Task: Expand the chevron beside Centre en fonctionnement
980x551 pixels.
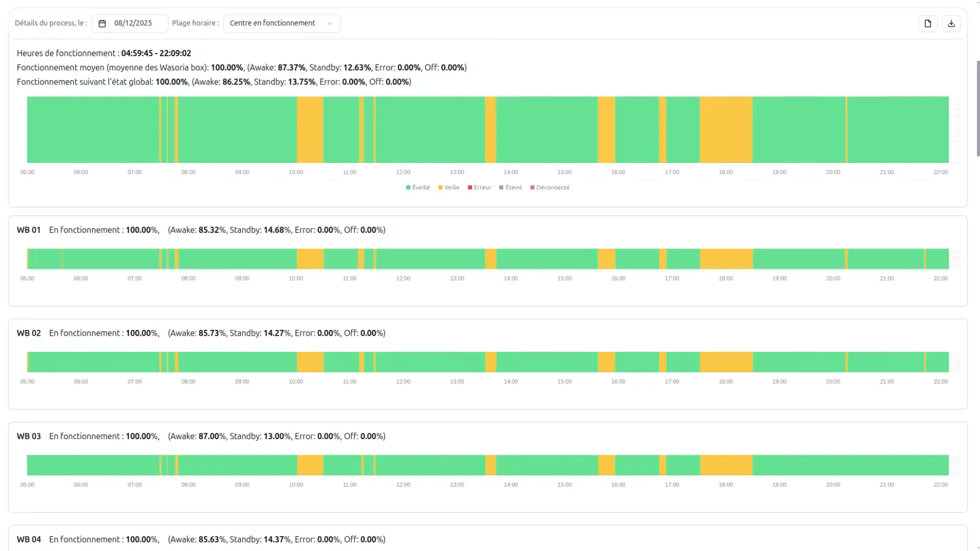Action: pos(330,24)
